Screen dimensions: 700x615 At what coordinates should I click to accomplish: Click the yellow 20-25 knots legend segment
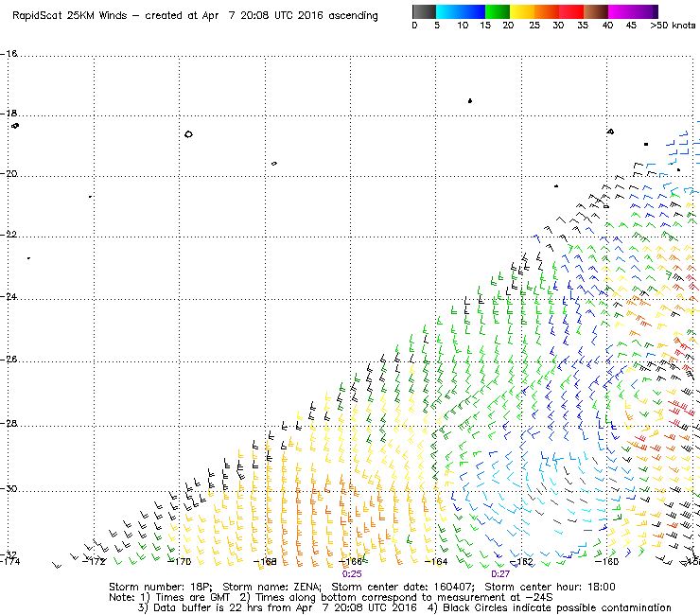(522, 11)
